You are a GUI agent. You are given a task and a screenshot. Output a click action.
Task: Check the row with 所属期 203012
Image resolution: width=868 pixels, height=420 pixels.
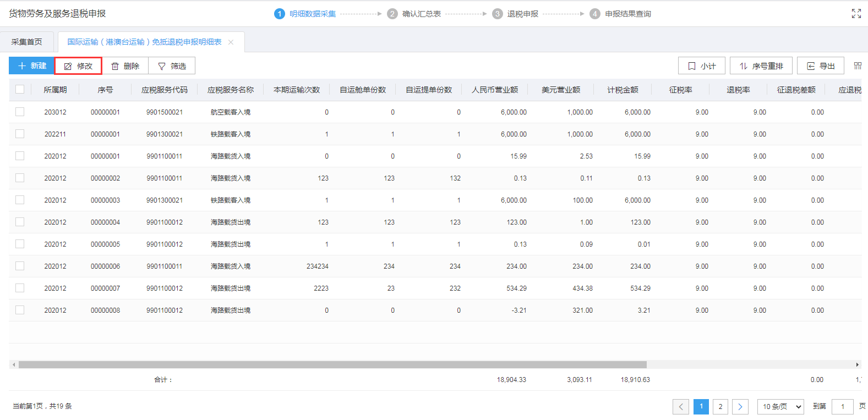coord(20,112)
